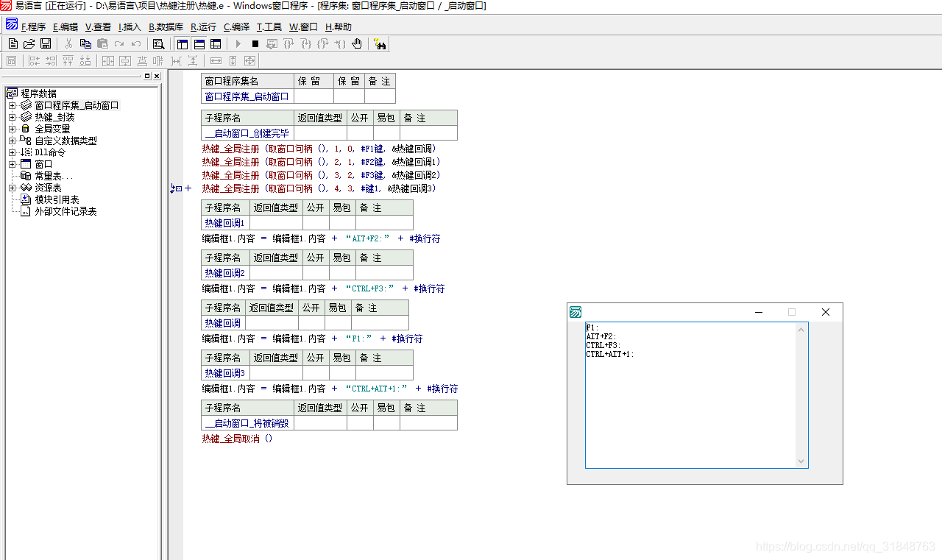Click the form-preview icon starting layout toolbar
This screenshot has width=942, height=560.
tap(11, 60)
